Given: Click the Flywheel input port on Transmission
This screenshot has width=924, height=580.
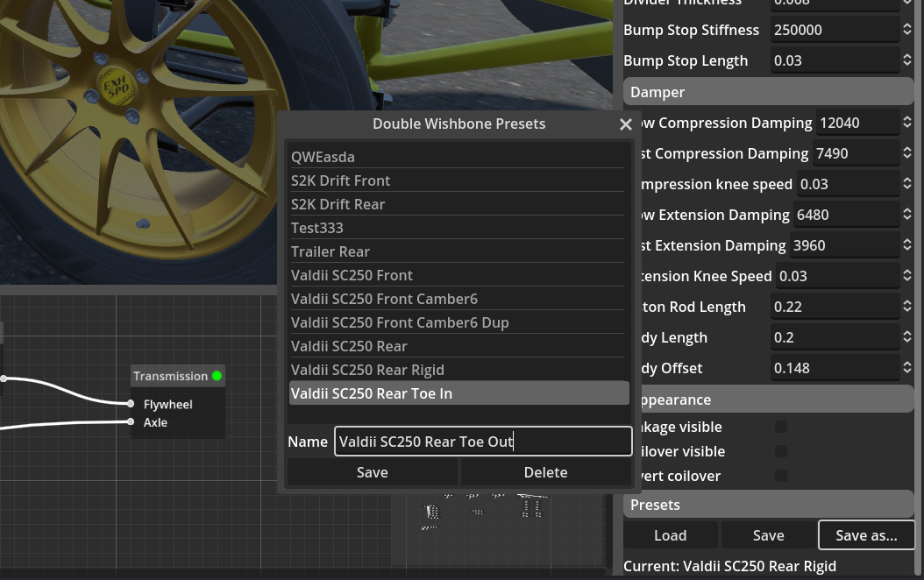Looking at the screenshot, I should pyautogui.click(x=131, y=403).
